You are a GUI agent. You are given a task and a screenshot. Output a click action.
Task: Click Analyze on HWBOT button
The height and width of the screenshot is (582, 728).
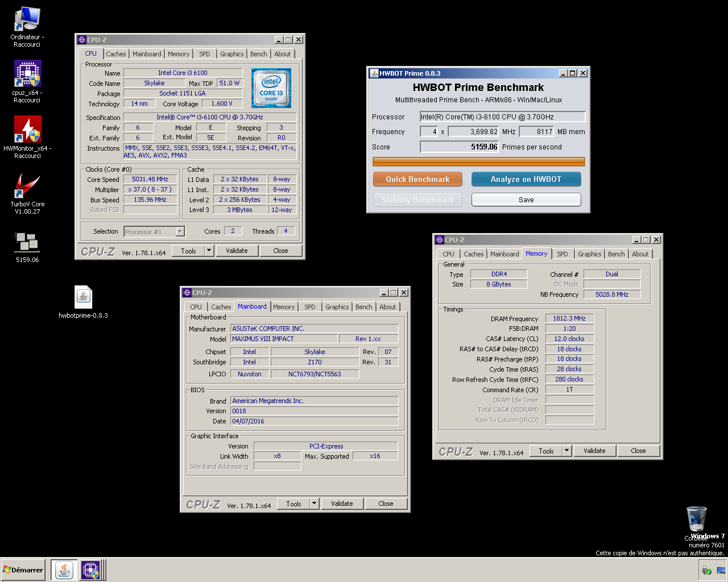(526, 179)
